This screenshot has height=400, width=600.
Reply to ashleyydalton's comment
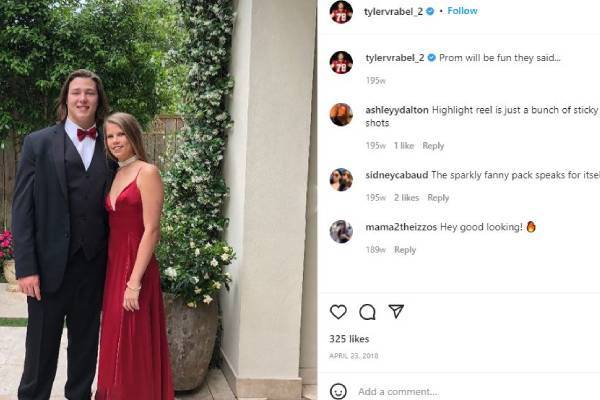point(433,146)
